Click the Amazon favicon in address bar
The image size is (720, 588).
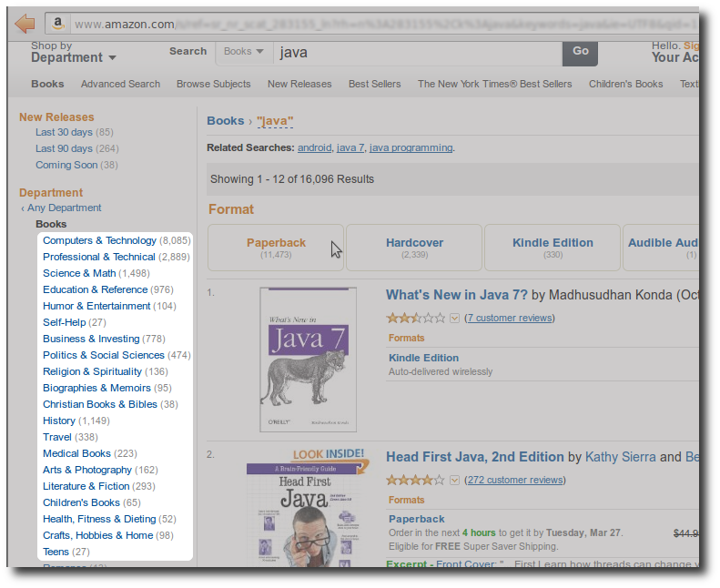tap(58, 24)
